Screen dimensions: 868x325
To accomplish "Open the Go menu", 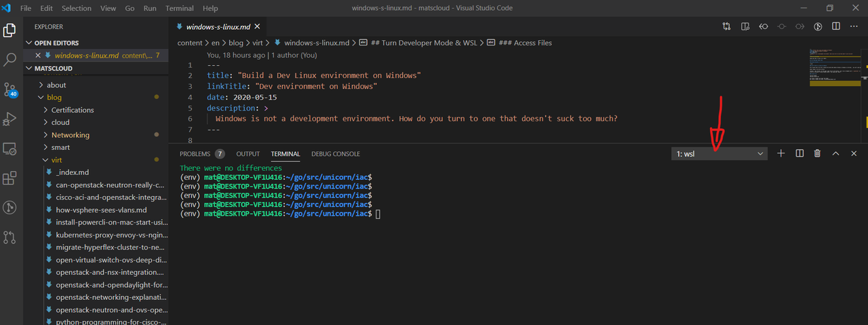I will [130, 8].
